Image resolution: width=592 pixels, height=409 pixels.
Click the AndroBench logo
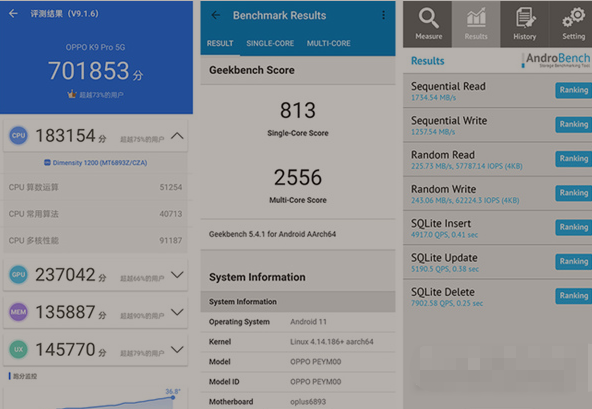tap(557, 60)
